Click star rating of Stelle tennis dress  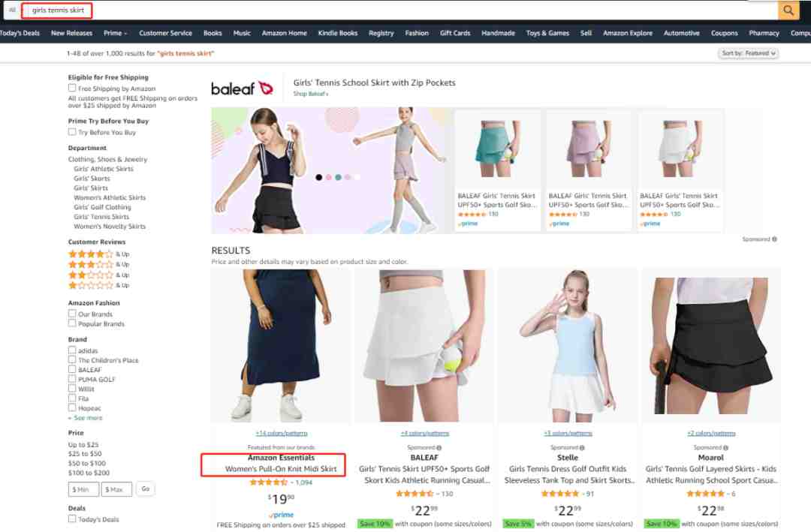(559, 493)
